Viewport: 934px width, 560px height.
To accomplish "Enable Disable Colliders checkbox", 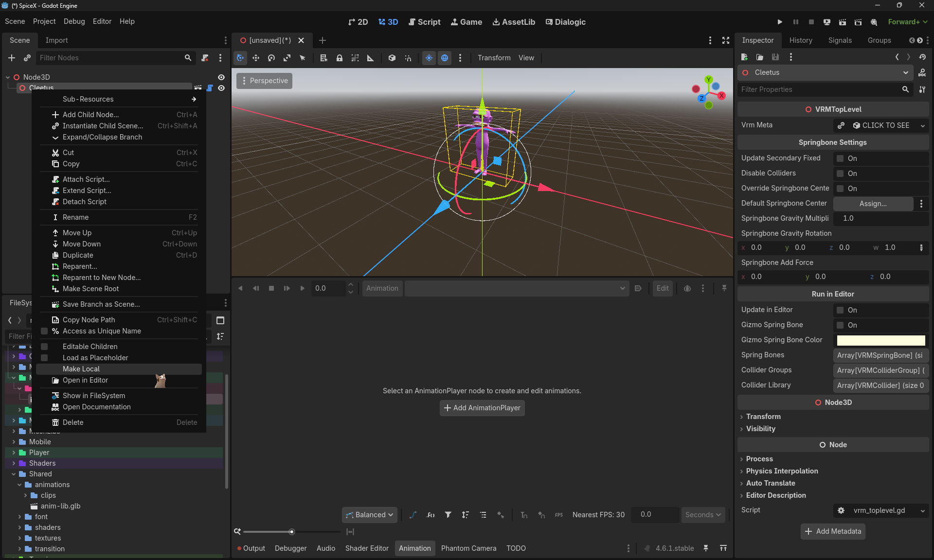I will coord(840,174).
